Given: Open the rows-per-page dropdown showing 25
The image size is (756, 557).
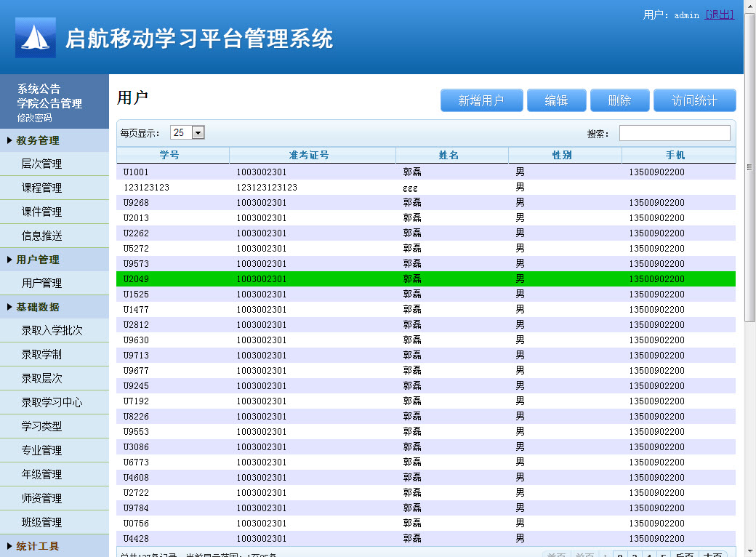Looking at the screenshot, I should (188, 132).
